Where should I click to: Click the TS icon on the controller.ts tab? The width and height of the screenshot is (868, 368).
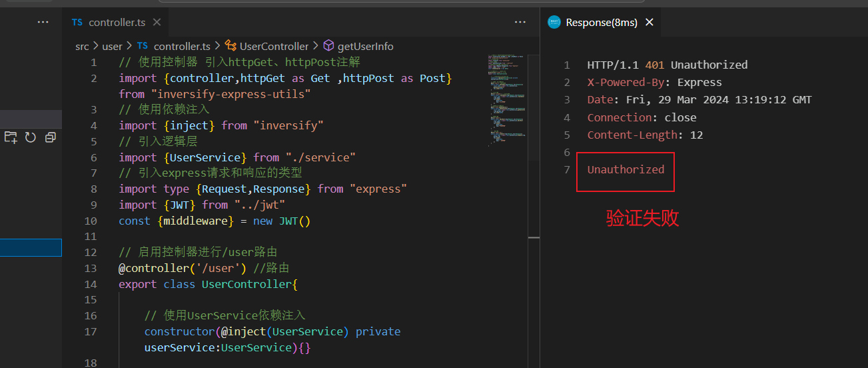click(77, 23)
